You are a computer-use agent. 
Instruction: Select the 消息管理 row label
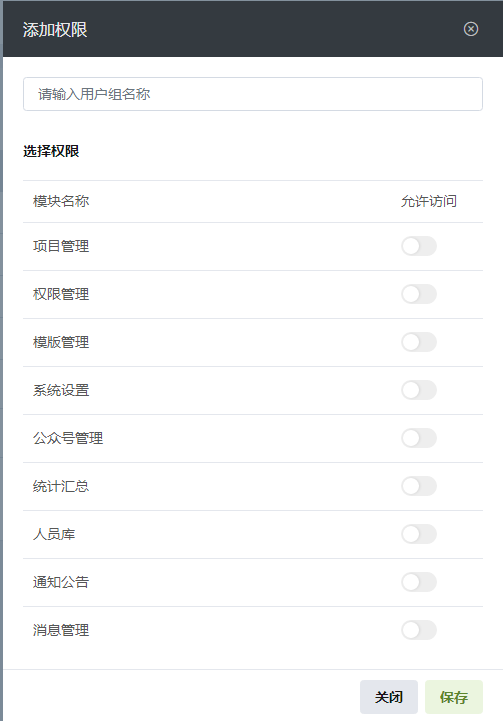click(x=61, y=630)
